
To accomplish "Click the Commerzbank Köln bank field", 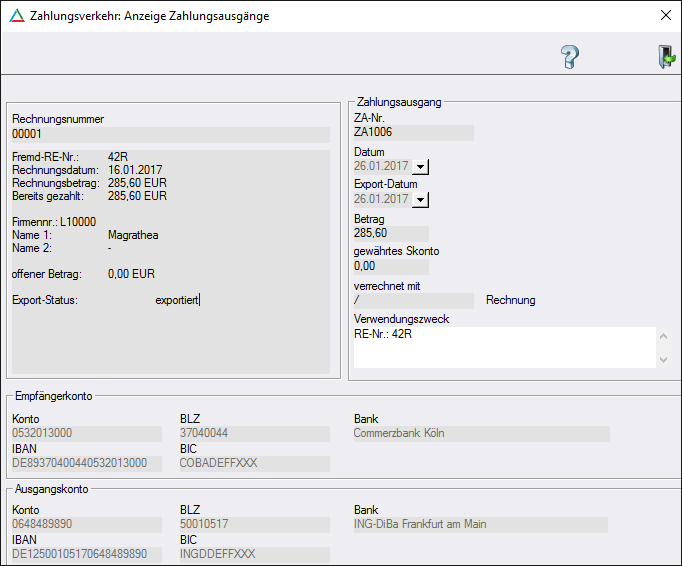I will [x=480, y=434].
